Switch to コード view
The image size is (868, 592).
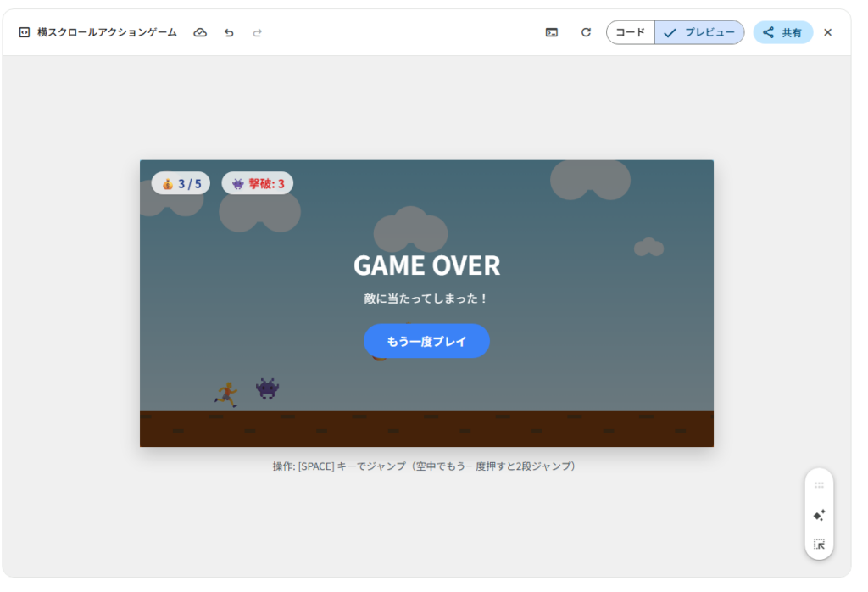630,32
